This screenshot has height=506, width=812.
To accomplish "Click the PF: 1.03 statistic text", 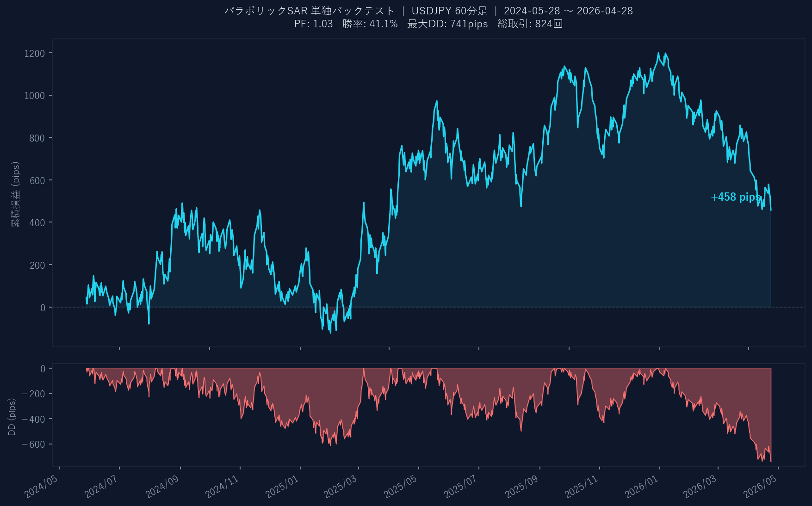I will [x=313, y=24].
